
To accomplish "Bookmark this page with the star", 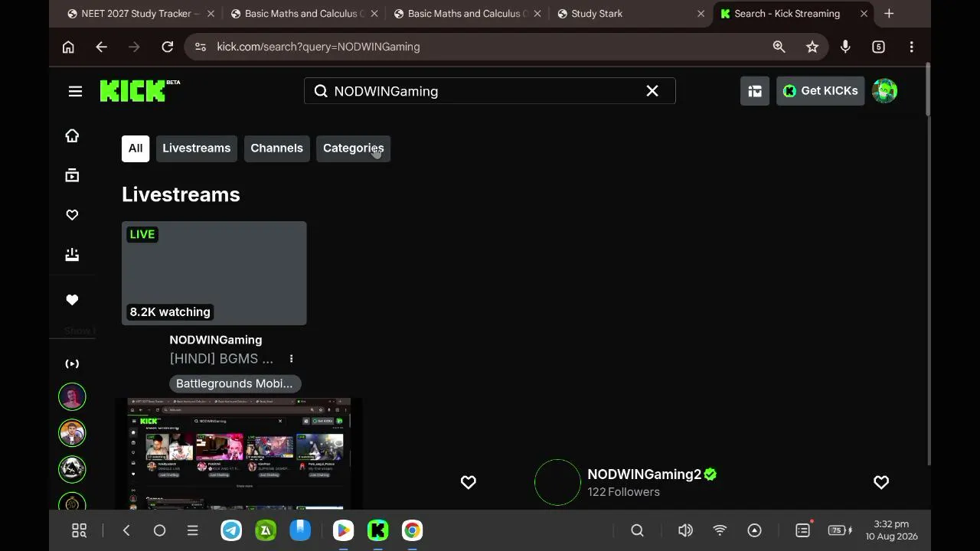I will 812,47.
